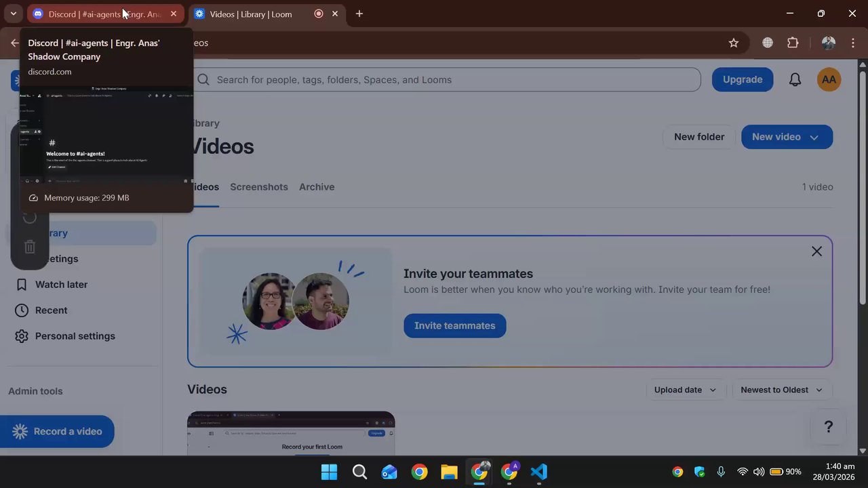Open Windows taskbar Search
The image size is (868, 488).
[359, 472]
